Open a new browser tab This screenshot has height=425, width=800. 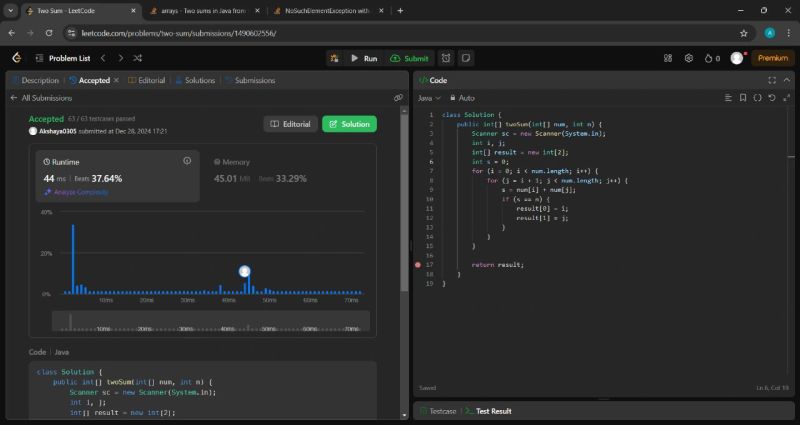400,11
